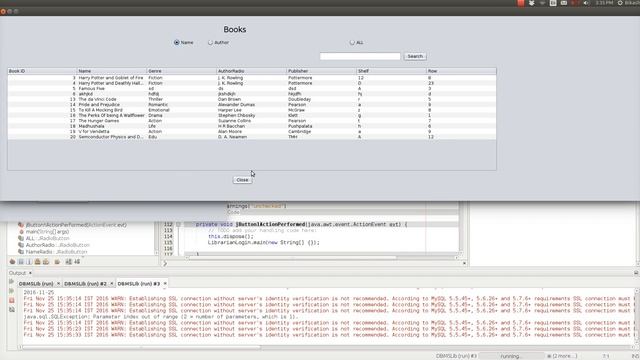Viewport: 640px width, 360px height.
Task: Select 'ALL : JRadioButton' navigator member
Action: coord(44,238)
